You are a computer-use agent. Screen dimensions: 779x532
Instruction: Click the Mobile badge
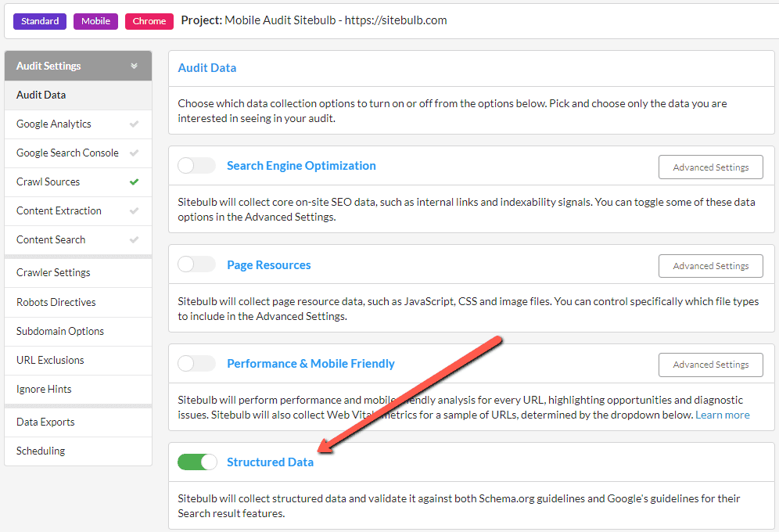pyautogui.click(x=96, y=21)
